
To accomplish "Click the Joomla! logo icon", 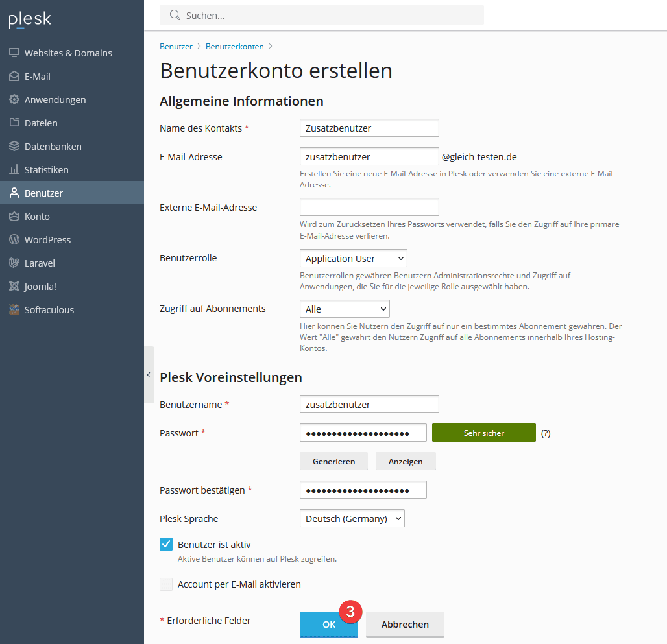I will coord(14,287).
